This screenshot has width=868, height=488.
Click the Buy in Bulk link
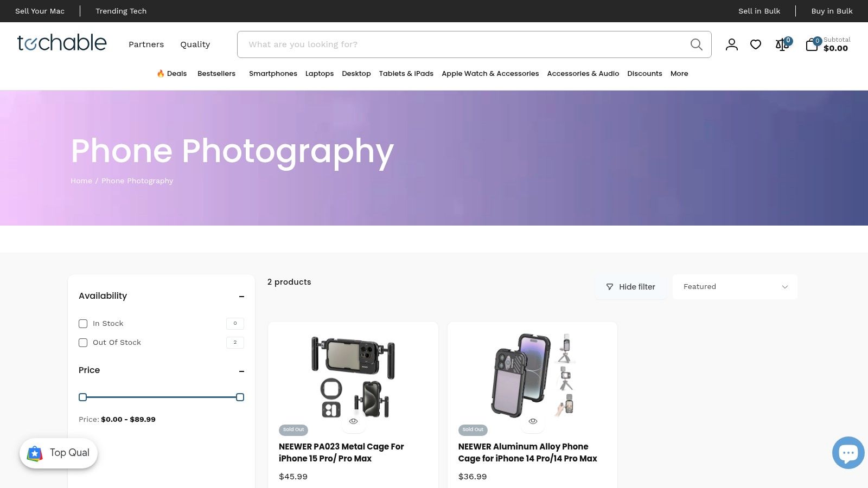(x=832, y=11)
